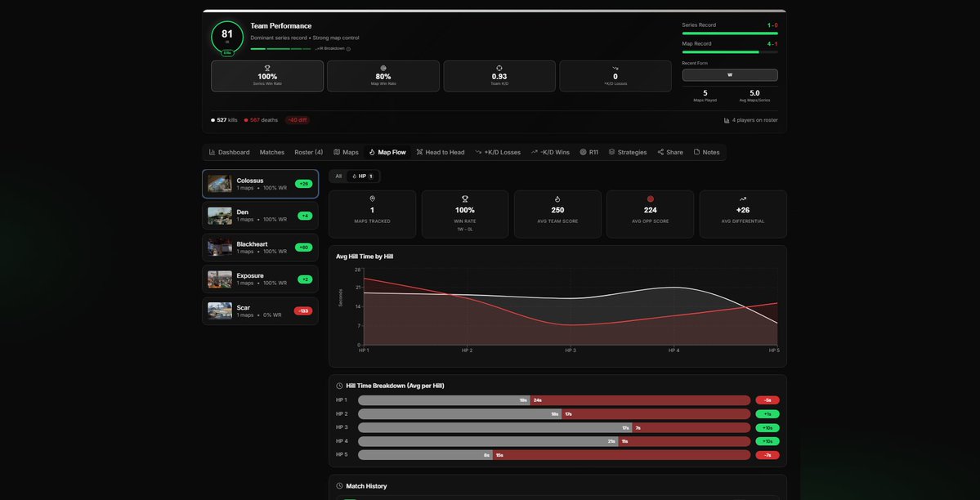Click the HP 1 hill time bar
The height and width of the screenshot is (500, 980).
click(553, 400)
